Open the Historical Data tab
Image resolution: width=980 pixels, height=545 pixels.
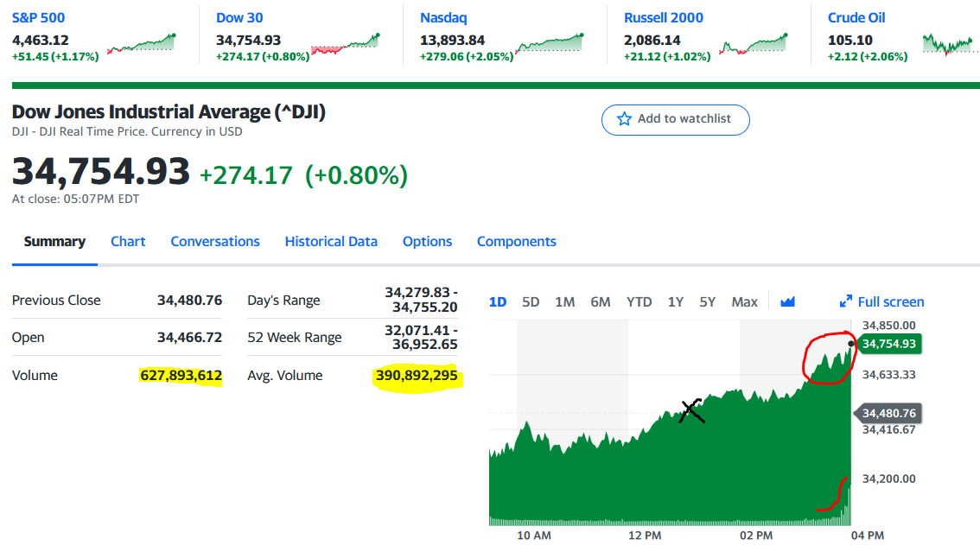331,242
